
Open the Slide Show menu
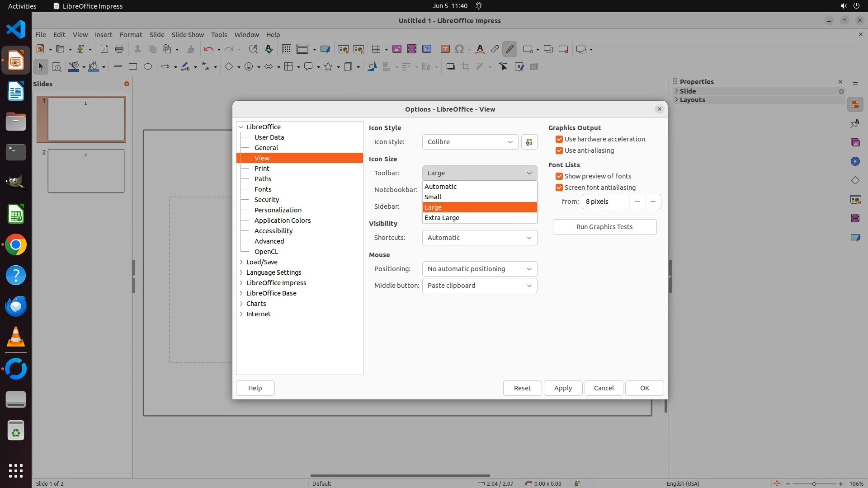click(188, 34)
